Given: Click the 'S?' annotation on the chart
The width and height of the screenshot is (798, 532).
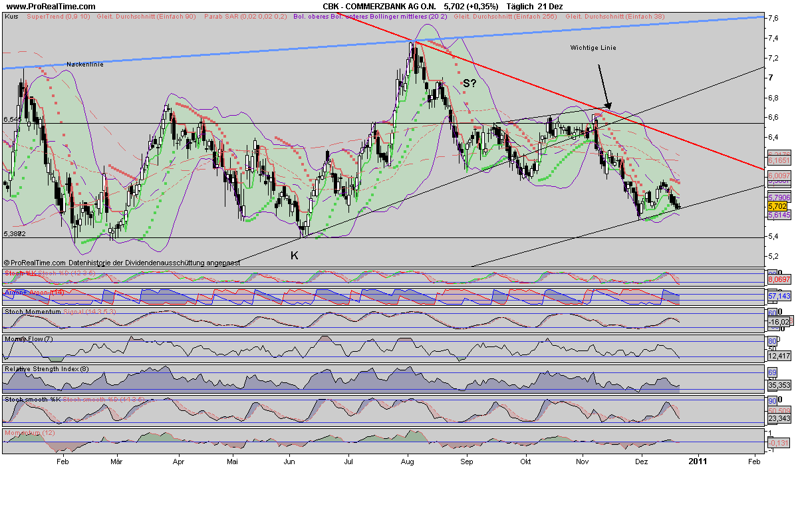Looking at the screenshot, I should tap(469, 84).
